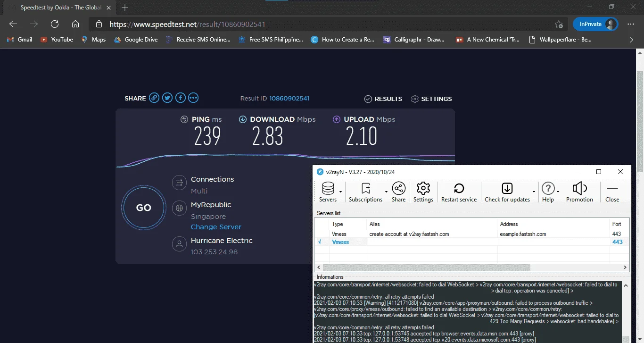The height and width of the screenshot is (343, 644).
Task: Open a new browser tab
Action: click(x=125, y=8)
